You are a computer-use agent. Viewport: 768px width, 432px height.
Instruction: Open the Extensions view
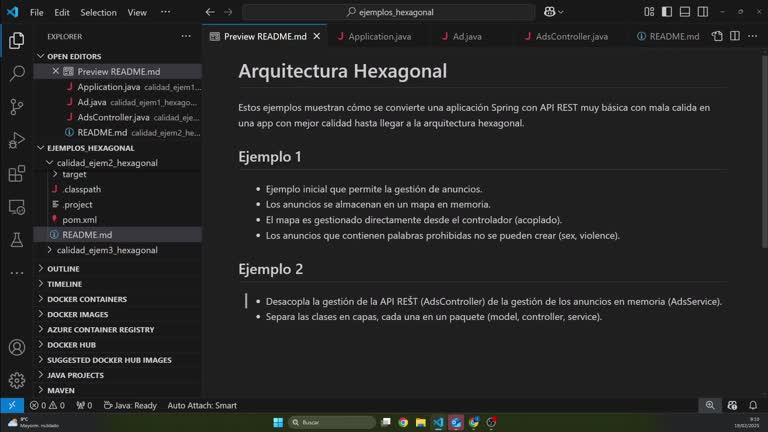[17, 173]
